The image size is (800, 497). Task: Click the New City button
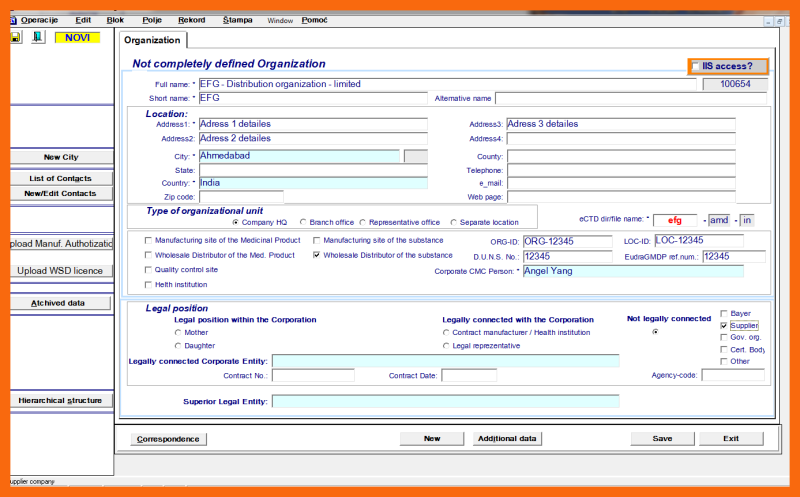[61, 158]
